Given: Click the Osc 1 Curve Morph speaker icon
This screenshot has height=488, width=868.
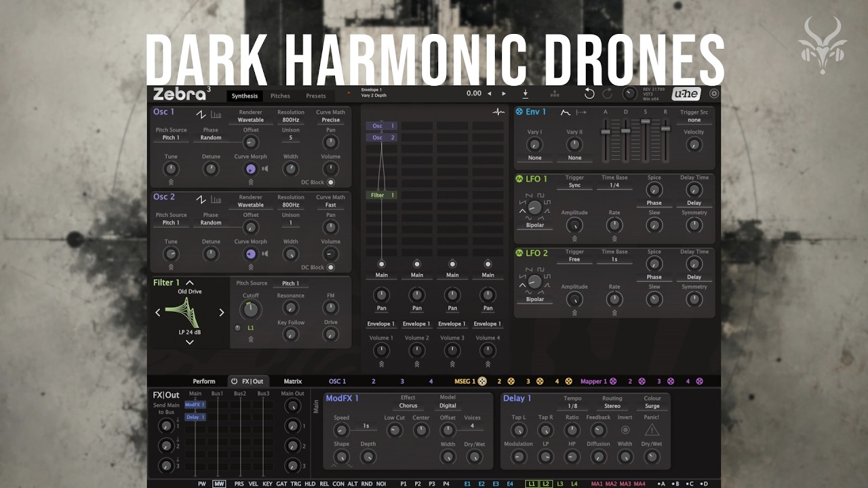Looking at the screenshot, I should [265, 169].
